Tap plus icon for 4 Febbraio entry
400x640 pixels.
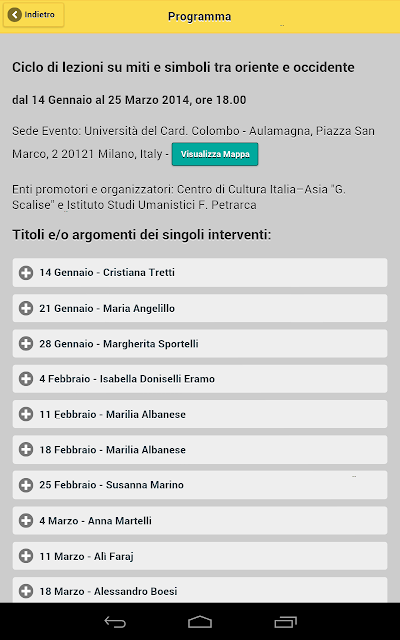pos(26,379)
